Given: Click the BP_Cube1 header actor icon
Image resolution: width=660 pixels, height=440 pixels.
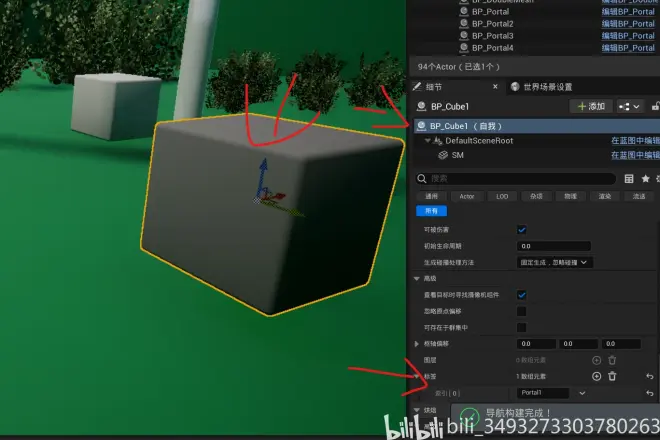Looking at the screenshot, I should click(421, 106).
